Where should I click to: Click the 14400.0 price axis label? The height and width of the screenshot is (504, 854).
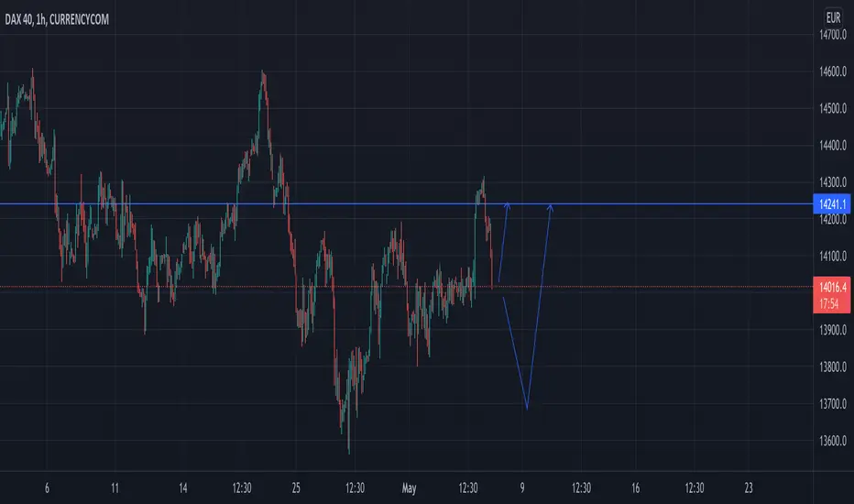(833, 146)
